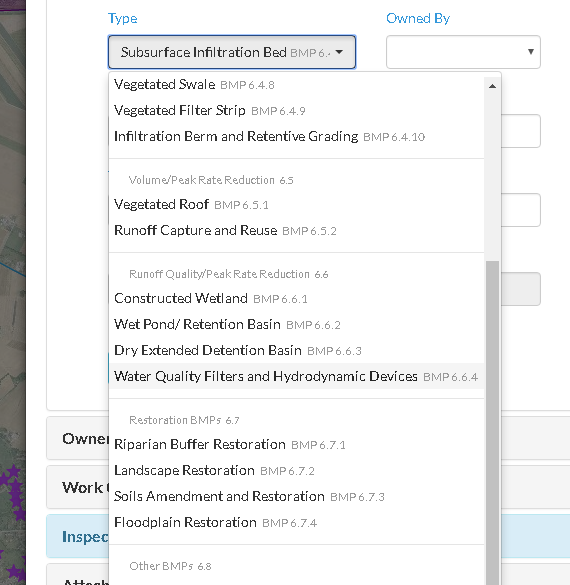Choose Wet Pond/ Retention Basin
This screenshot has height=585, width=570.
click(297, 325)
